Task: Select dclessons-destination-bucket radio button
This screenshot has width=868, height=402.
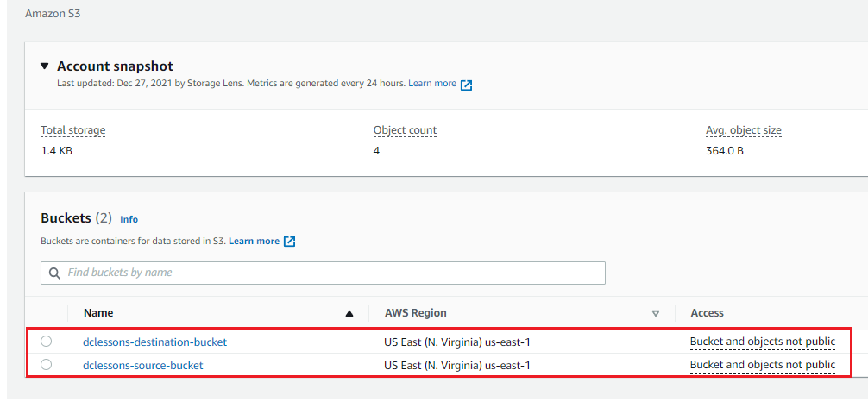Action: point(47,342)
